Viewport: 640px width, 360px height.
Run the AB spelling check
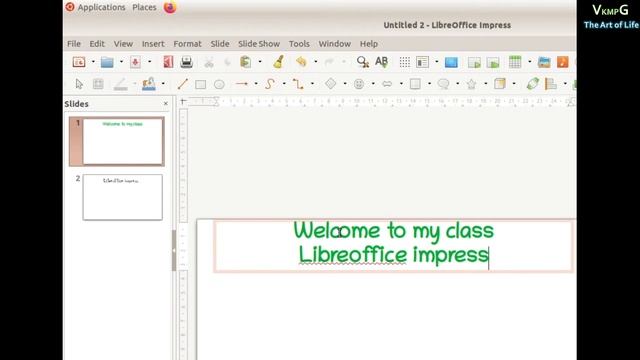click(382, 62)
